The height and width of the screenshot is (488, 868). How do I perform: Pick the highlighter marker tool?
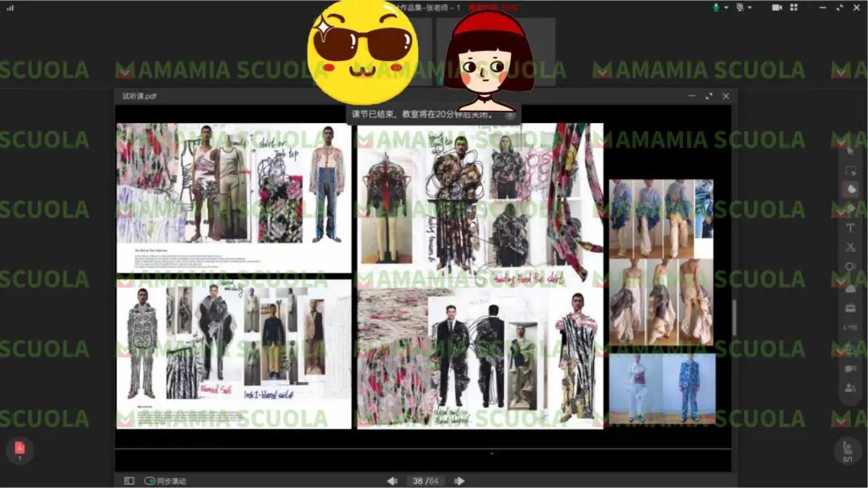[850, 208]
